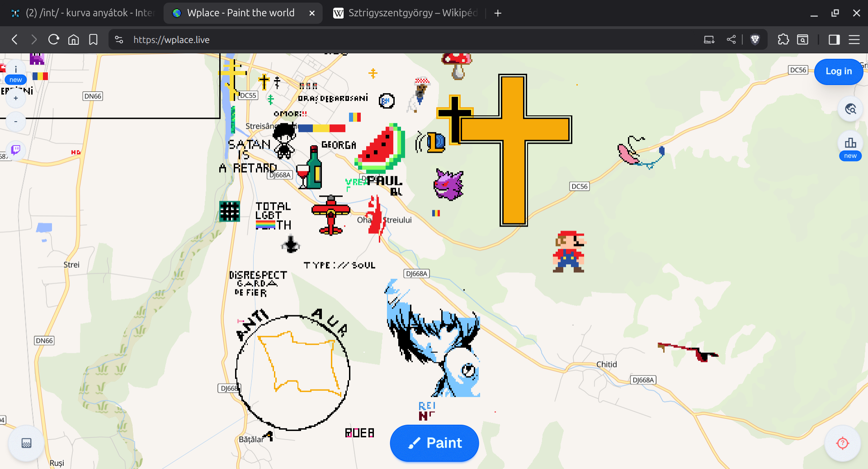
Task: Click the round button in the bottom-left corner
Action: click(x=26, y=443)
